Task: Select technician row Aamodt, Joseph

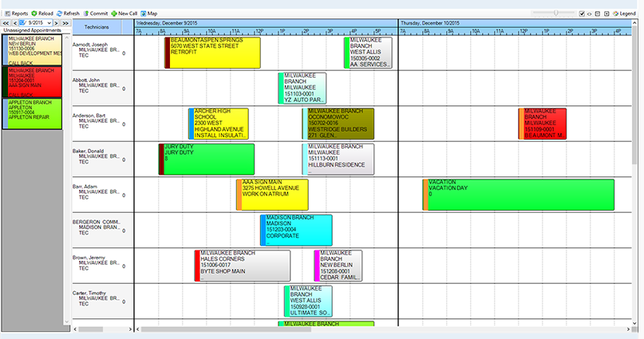Action: (x=103, y=53)
